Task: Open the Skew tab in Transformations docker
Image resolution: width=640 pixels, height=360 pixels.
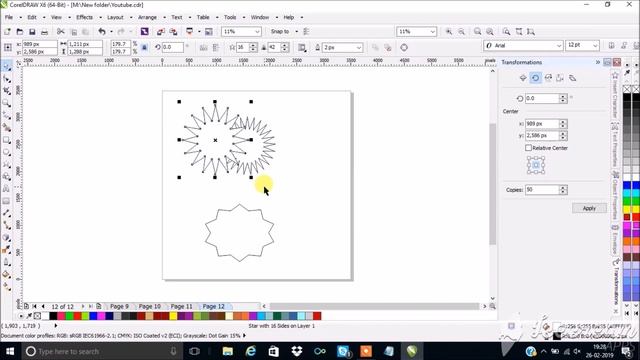Action: coord(573,78)
